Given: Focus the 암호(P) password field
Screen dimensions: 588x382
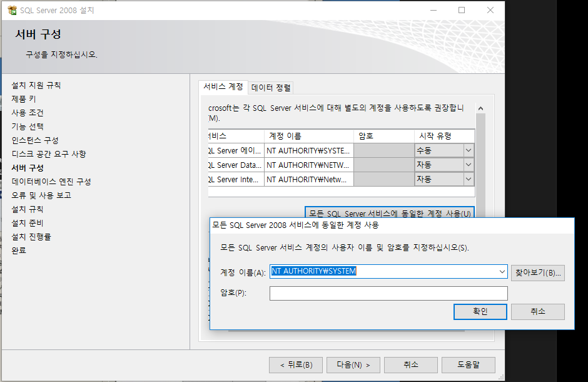Looking at the screenshot, I should (x=388, y=293).
